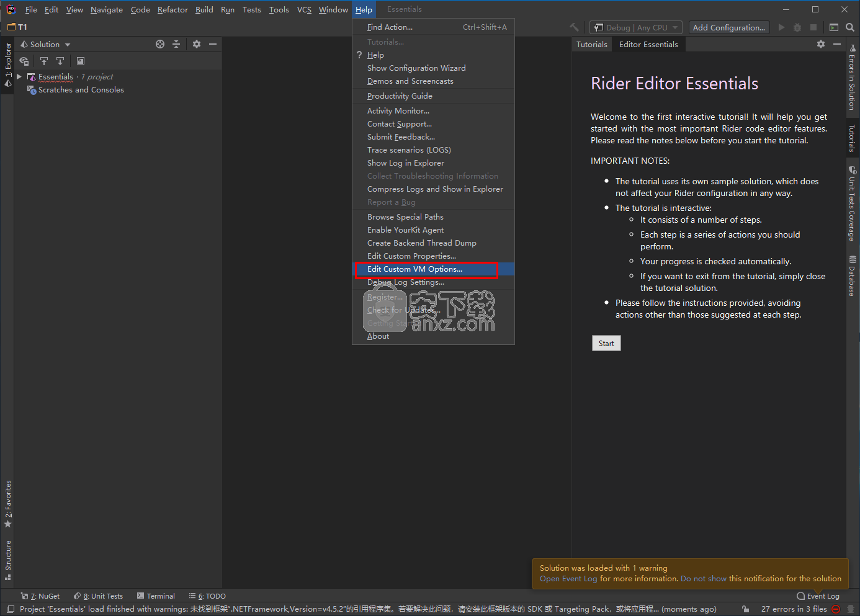Choose Demos and Screencasts

tap(433, 81)
